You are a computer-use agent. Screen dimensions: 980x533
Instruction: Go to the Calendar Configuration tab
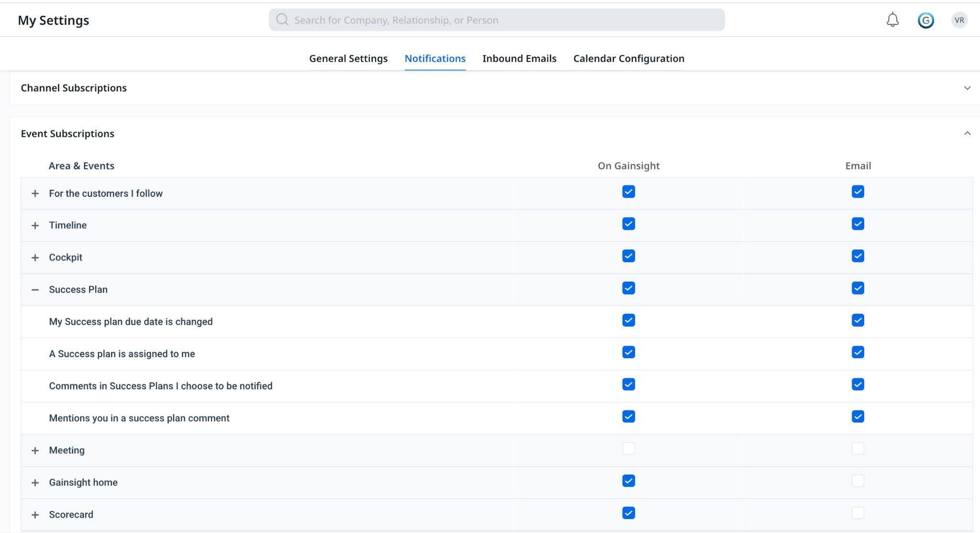click(629, 58)
